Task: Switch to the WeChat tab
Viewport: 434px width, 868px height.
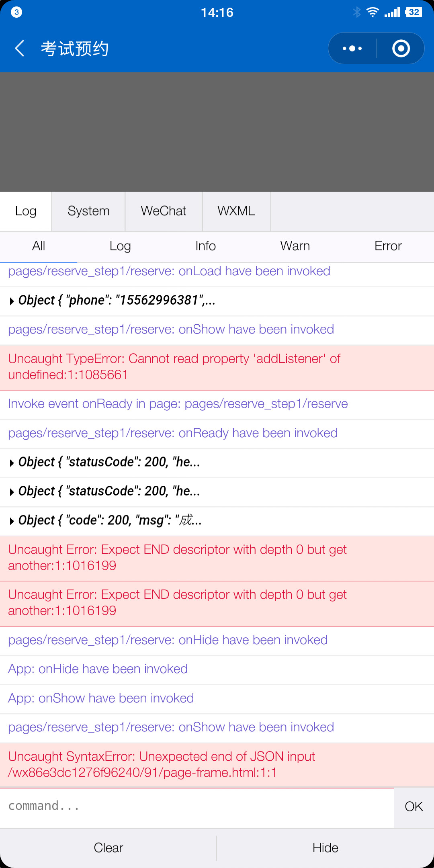Action: pos(164,211)
